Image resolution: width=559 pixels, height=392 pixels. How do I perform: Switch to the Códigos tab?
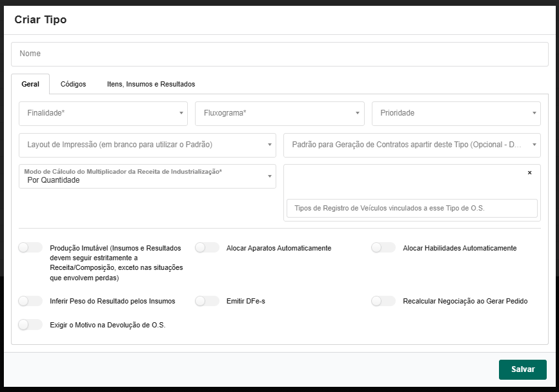pos(73,84)
